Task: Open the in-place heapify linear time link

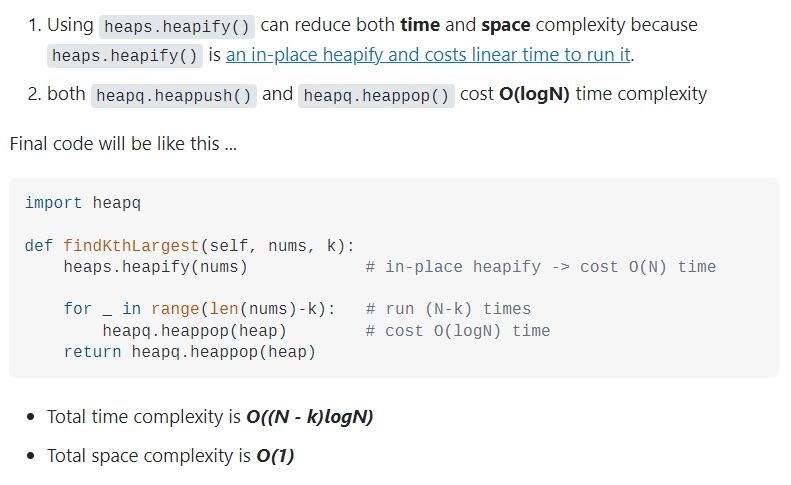Action: click(x=428, y=55)
